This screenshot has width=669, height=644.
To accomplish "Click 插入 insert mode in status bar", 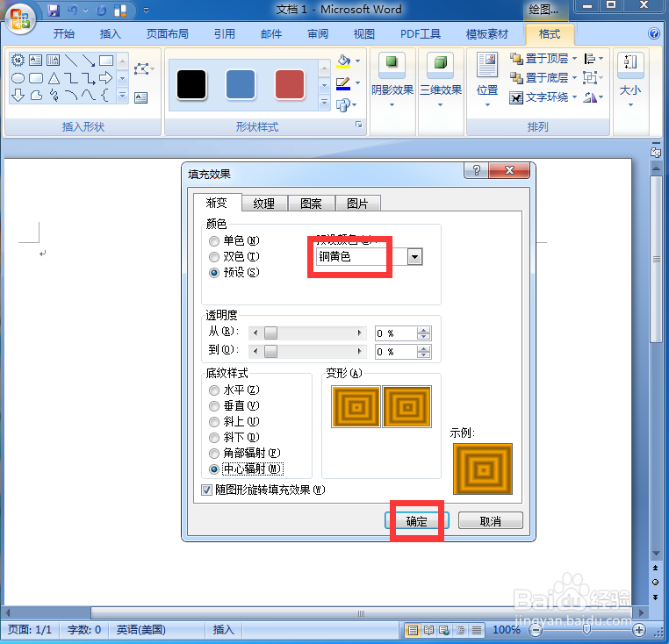I will coord(224,630).
